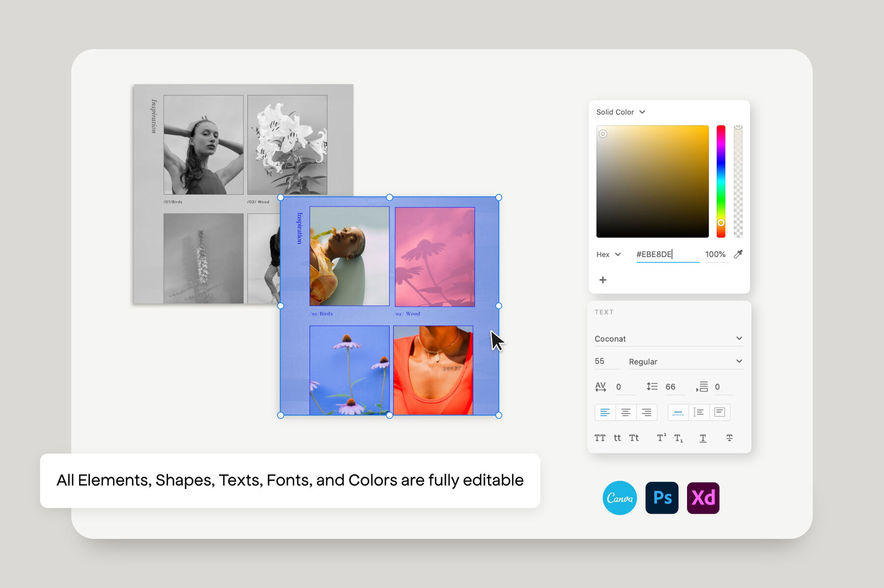Viewport: 884px width, 588px height.
Task: Click the letter spacing (AV) icon
Action: tap(600, 387)
